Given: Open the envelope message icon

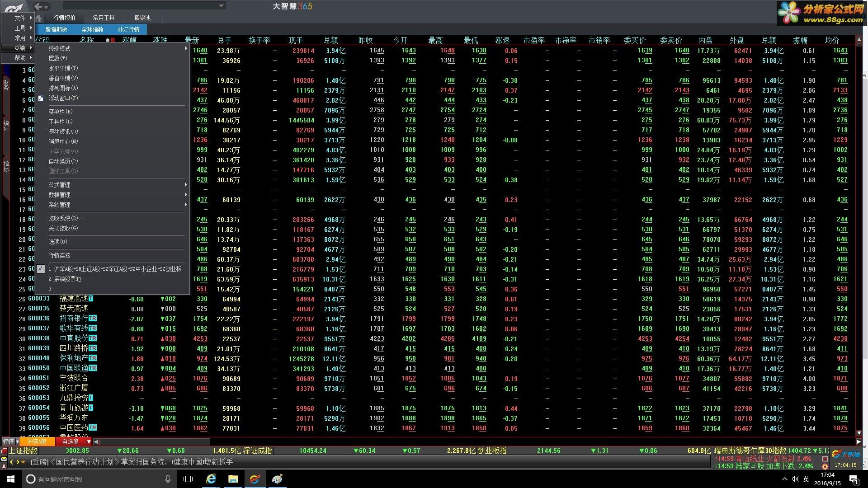Looking at the screenshot, I should [4, 459].
